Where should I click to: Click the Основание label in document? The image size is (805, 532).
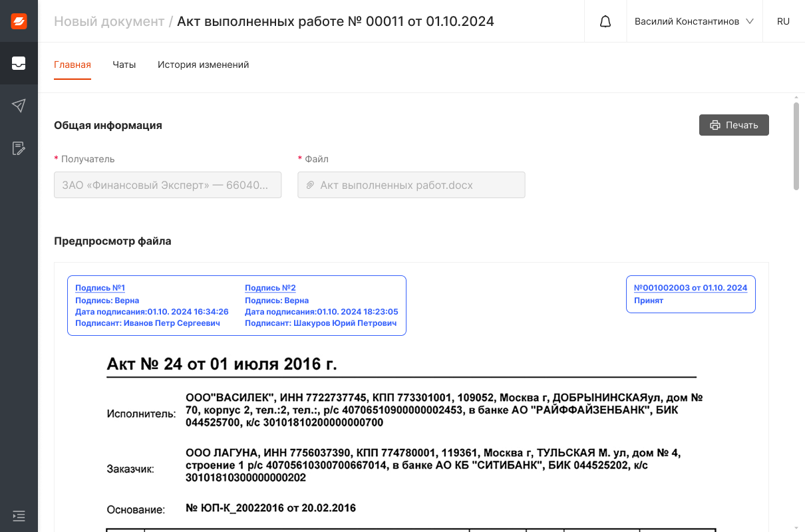pos(136,510)
